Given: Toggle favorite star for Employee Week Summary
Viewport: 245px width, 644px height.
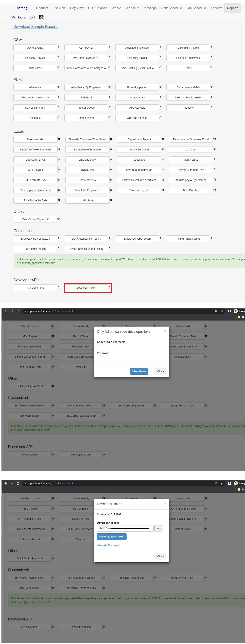Looking at the screenshot, I should pyautogui.click(x=59, y=149).
